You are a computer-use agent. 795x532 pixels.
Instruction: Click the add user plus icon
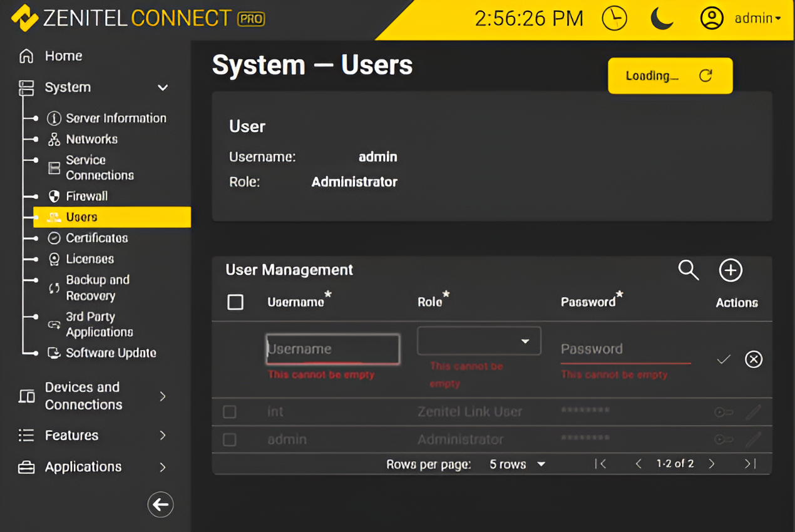(730, 270)
